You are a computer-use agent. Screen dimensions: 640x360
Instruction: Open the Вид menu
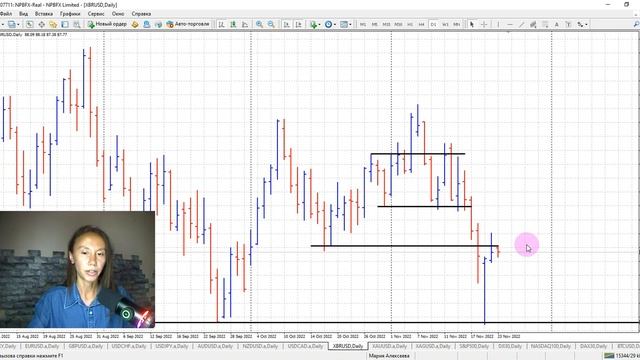(24, 13)
